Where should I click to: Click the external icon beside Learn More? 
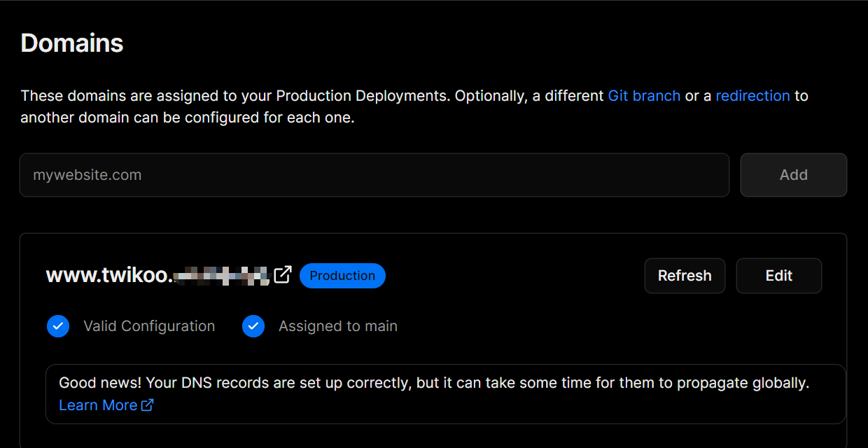[x=148, y=405]
